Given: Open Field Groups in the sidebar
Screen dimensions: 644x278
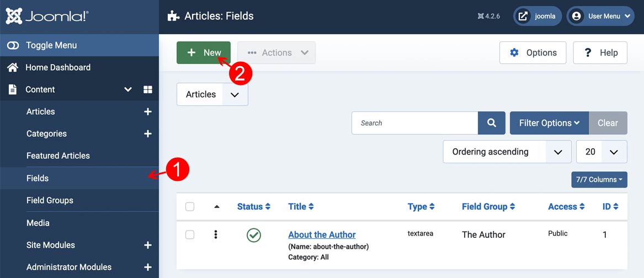Looking at the screenshot, I should pos(50,201).
